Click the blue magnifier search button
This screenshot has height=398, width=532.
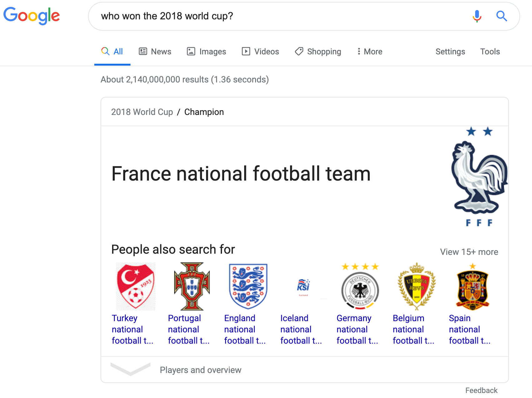coord(502,16)
